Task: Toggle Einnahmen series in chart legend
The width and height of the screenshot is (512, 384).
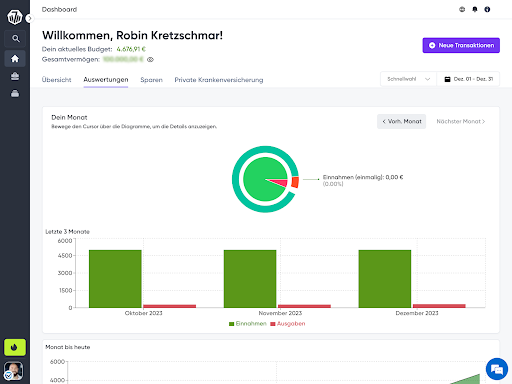Action: (248, 324)
